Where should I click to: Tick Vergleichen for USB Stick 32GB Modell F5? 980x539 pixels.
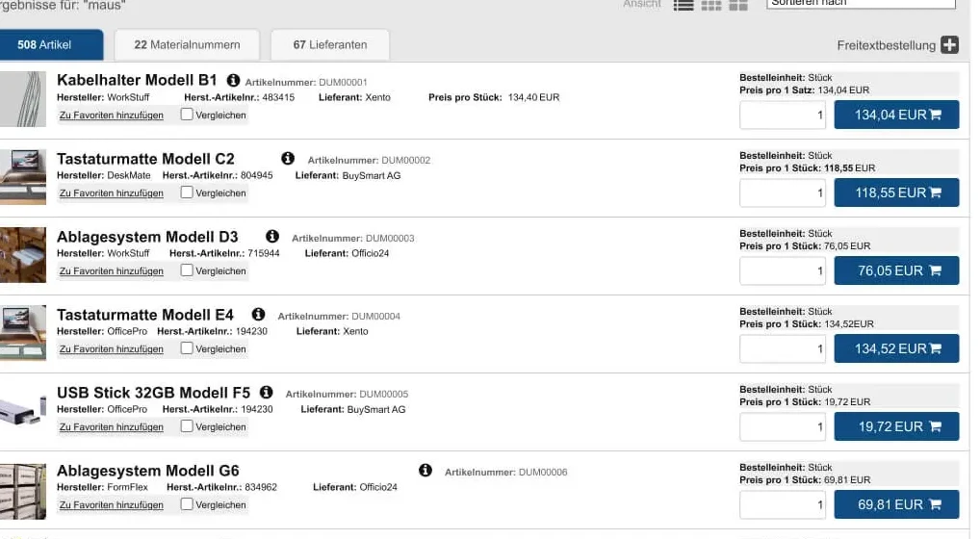coord(186,426)
